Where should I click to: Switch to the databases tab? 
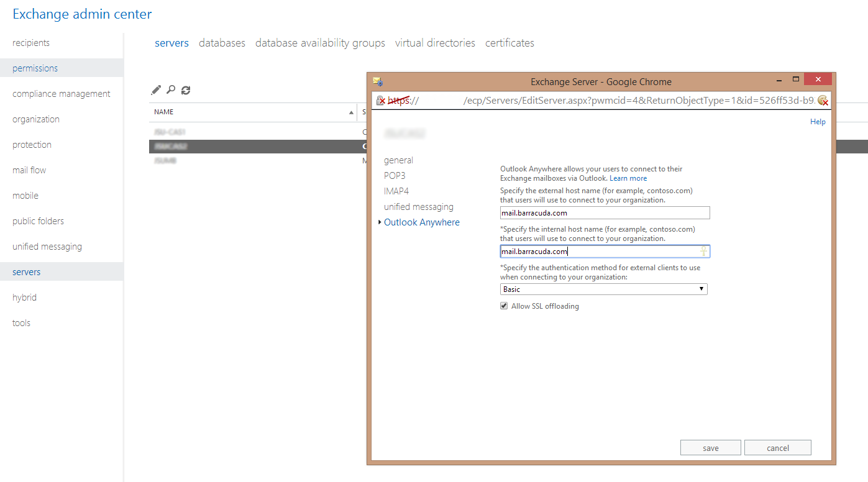222,43
